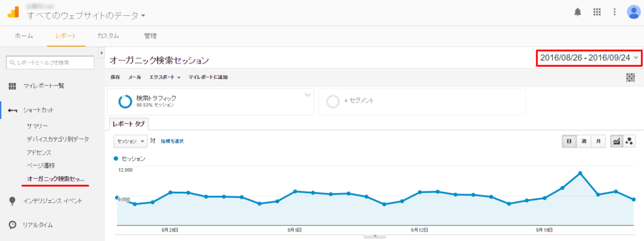Screen dimensions: 644x241
Task: Click the セッション legend label
Action: 133,159
